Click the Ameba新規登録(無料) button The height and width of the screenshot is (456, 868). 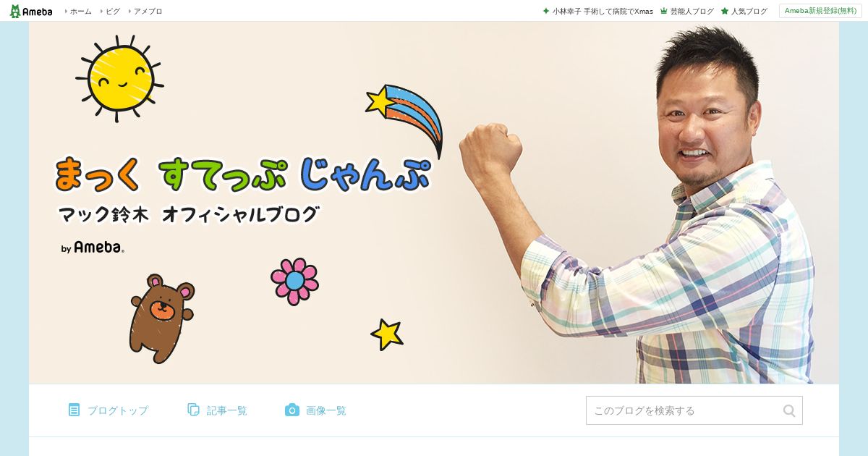point(820,11)
